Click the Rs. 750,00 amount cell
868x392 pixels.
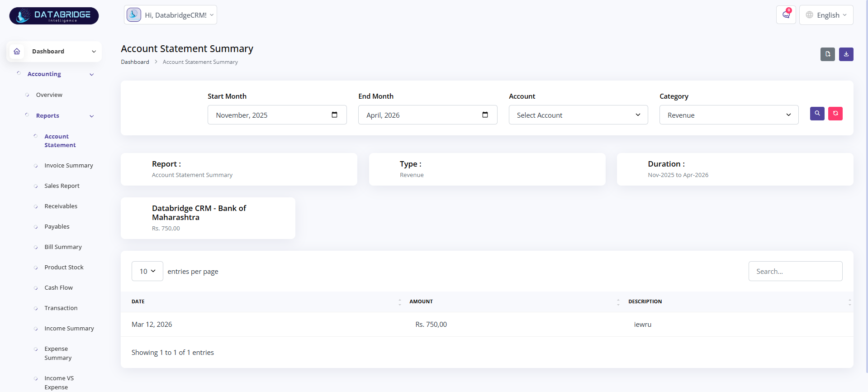coord(431,325)
